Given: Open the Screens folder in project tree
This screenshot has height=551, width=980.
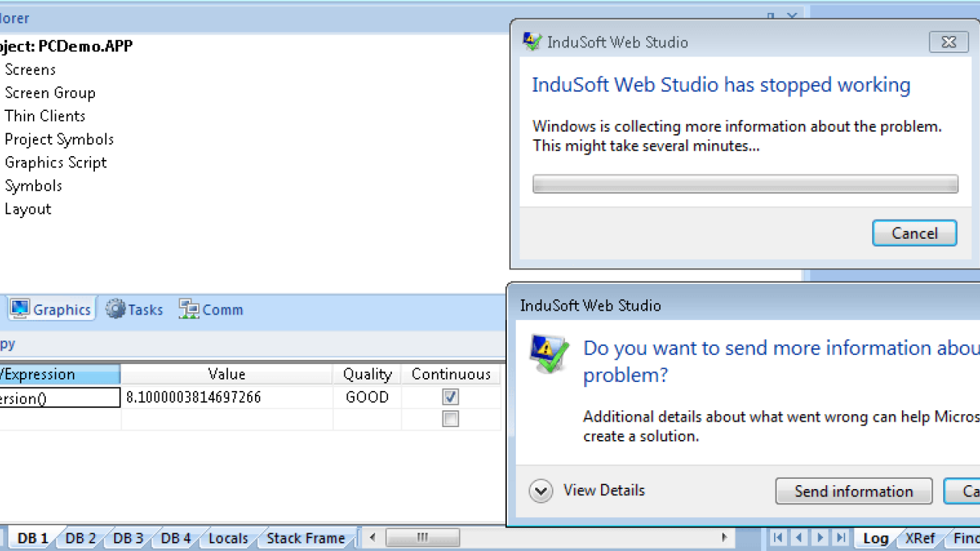Looking at the screenshot, I should (30, 70).
